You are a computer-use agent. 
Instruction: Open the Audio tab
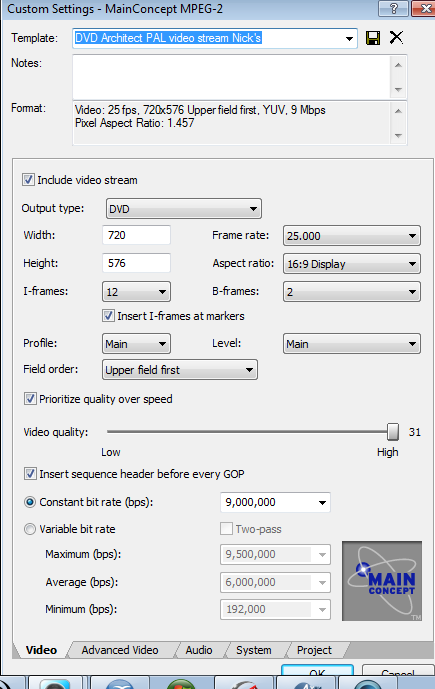click(199, 650)
